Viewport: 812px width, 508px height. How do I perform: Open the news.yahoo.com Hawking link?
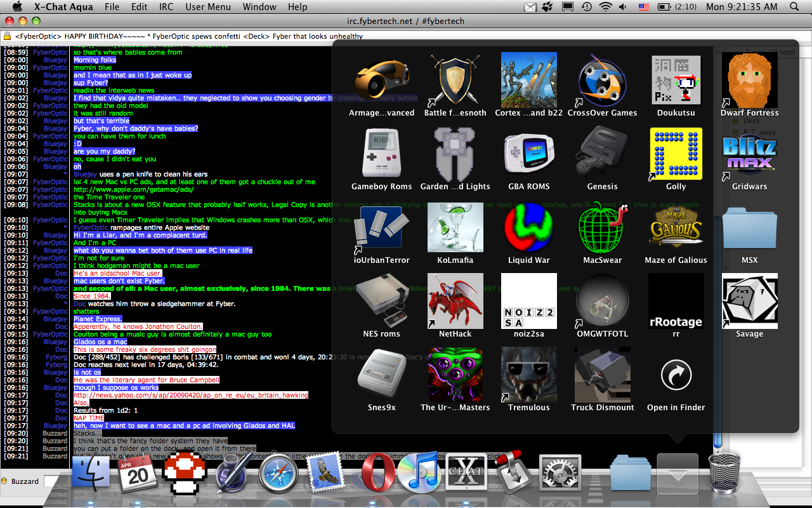(x=191, y=395)
